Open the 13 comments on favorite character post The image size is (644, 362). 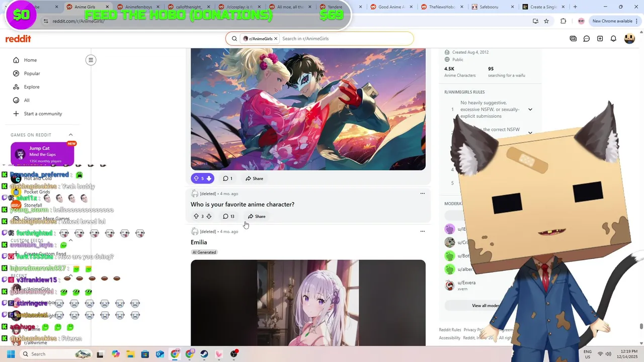coord(229,216)
